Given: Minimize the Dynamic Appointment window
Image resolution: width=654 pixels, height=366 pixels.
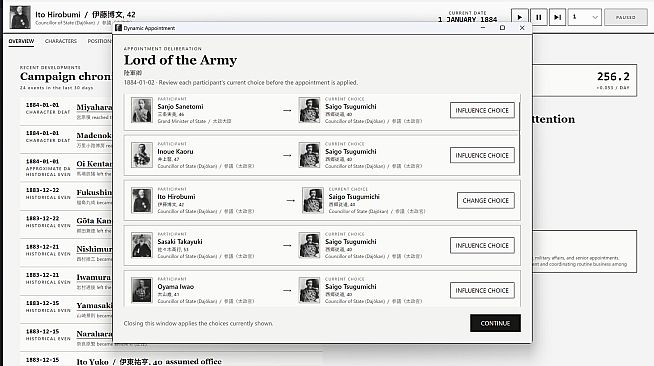Looking at the screenshot, I should [x=483, y=28].
